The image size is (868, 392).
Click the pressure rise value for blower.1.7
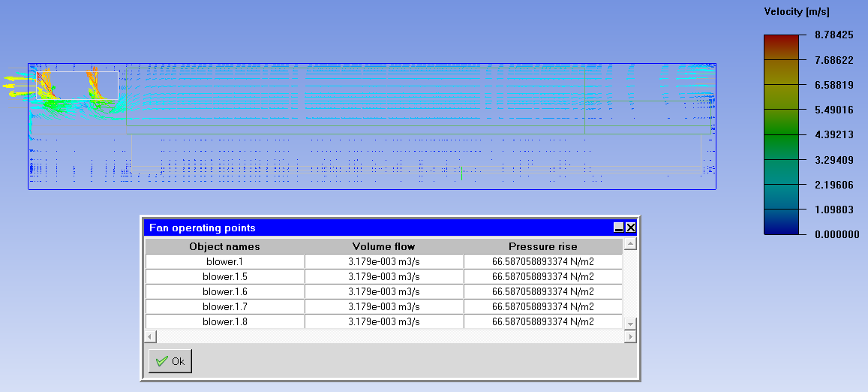(x=543, y=306)
